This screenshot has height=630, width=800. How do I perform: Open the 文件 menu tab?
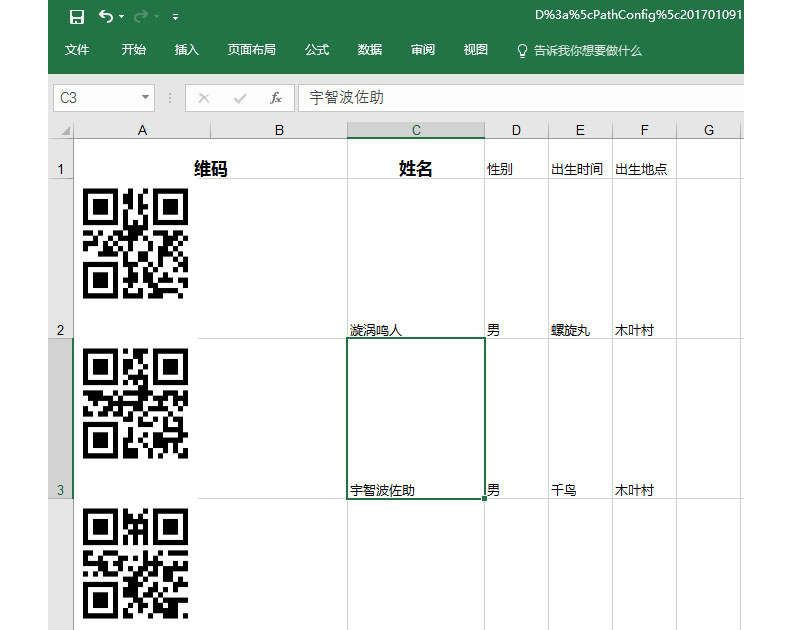77,50
